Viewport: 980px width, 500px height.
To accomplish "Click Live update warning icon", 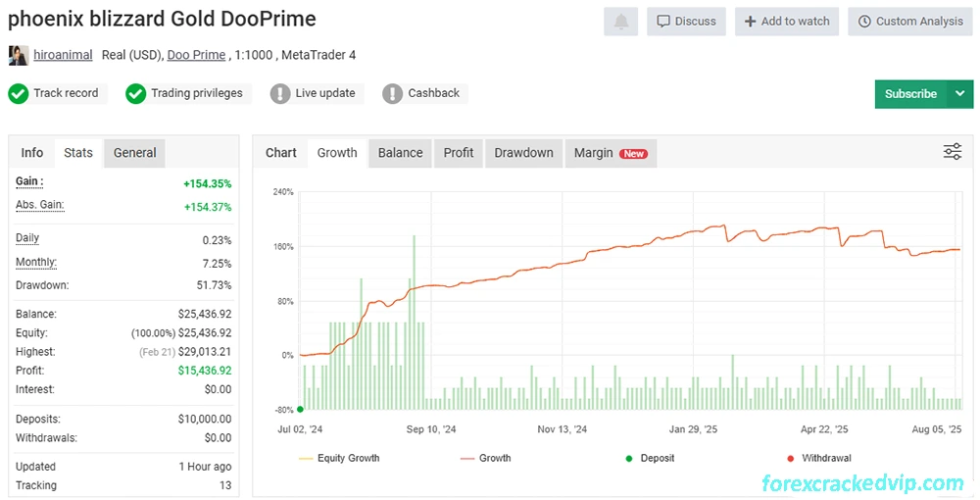I will tap(280, 94).
